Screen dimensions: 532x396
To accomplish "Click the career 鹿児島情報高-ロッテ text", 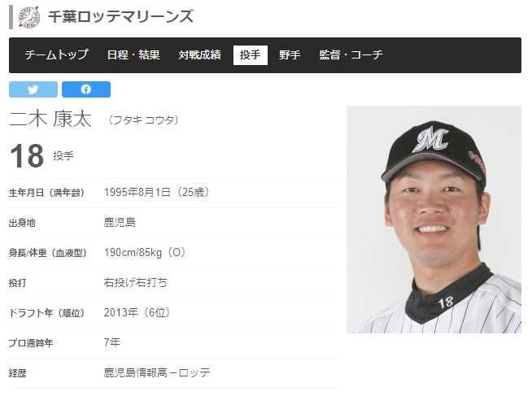I will click(157, 372).
